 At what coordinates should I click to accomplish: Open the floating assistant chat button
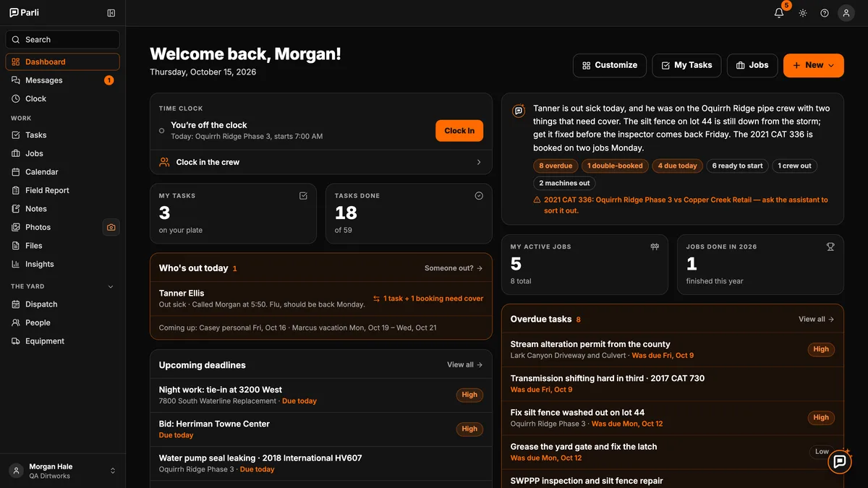(x=839, y=461)
